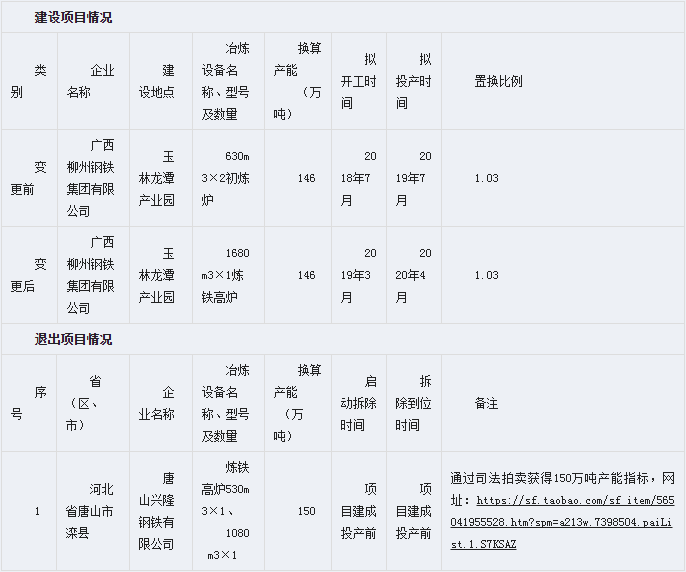Select the 拟开工时间 column header
This screenshot has width=686, height=572.
pyautogui.click(x=358, y=81)
